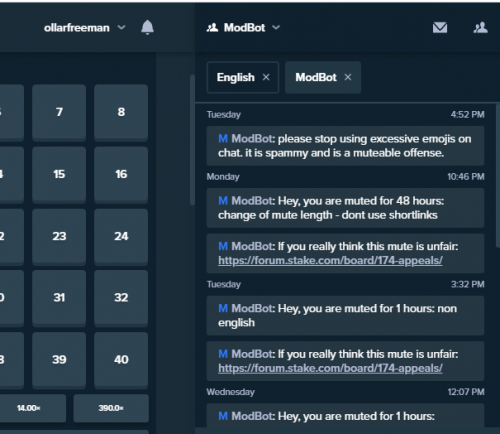Viewport: 500px width, 434px height.
Task: Click the chat panel scrollbar
Action: (498, 175)
